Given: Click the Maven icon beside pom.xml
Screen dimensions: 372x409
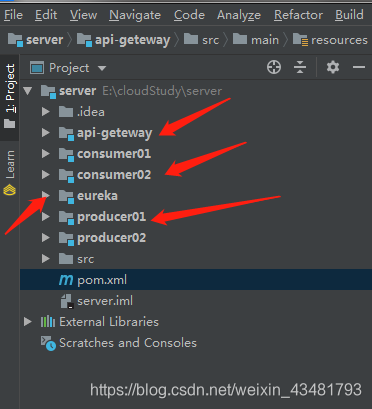Looking at the screenshot, I should pos(66,280).
